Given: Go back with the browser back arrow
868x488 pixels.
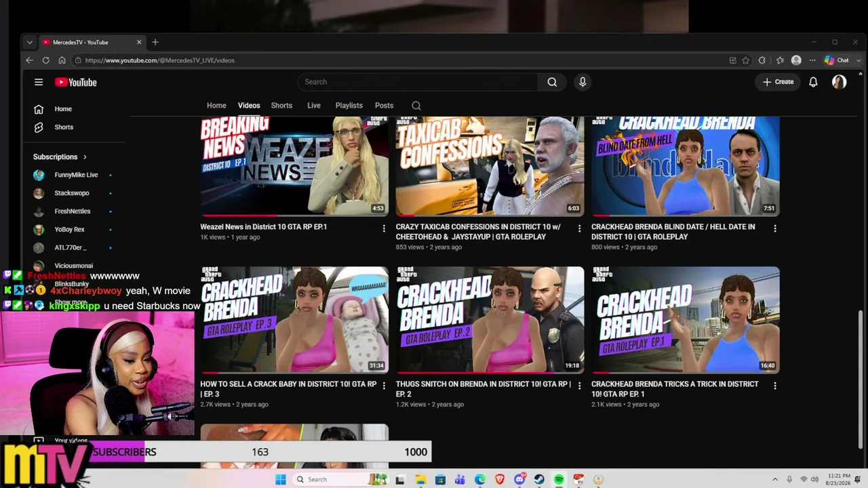Looking at the screenshot, I should [29, 60].
